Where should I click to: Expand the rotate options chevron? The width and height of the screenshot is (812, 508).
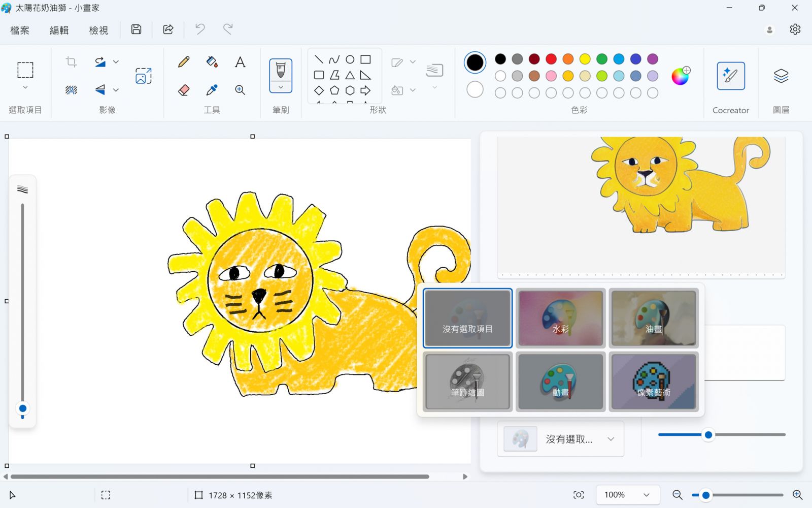[116, 62]
